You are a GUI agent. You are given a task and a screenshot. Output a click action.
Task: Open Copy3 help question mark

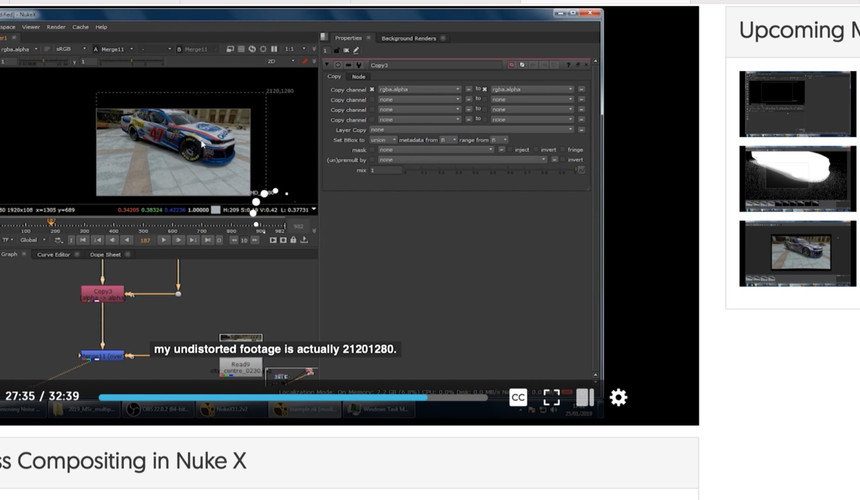[568, 65]
